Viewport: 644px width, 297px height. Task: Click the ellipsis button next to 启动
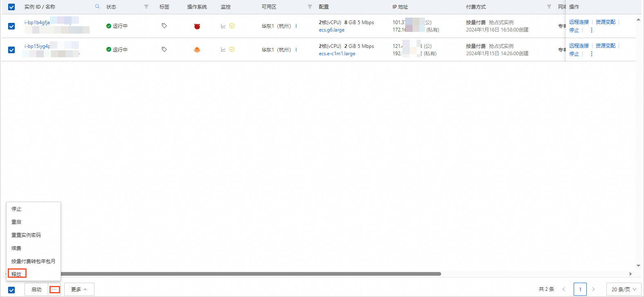[54, 289]
